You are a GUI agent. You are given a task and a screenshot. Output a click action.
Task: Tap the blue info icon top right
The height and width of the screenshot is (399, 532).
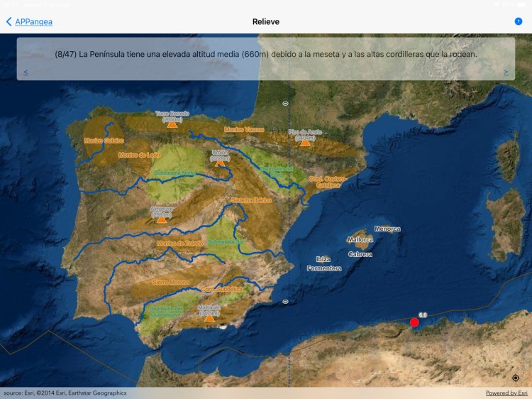pyautogui.click(x=518, y=22)
